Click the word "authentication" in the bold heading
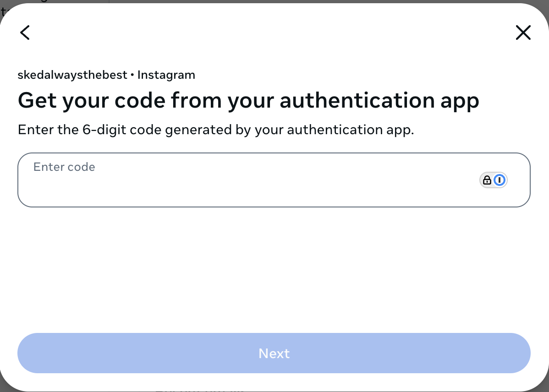Viewport: 549px width, 392px height. point(357,100)
